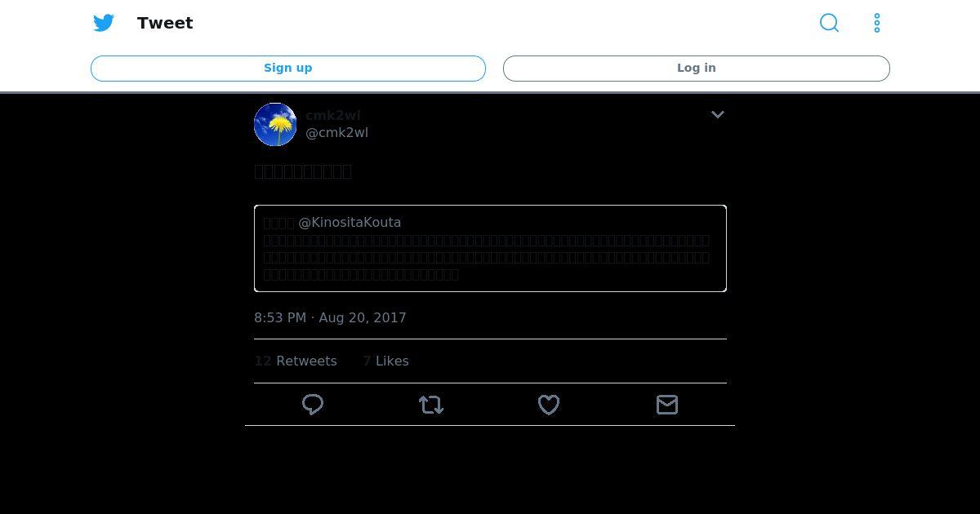This screenshot has width=980, height=514.
Task: Click the Log in button
Action: pos(697,69)
